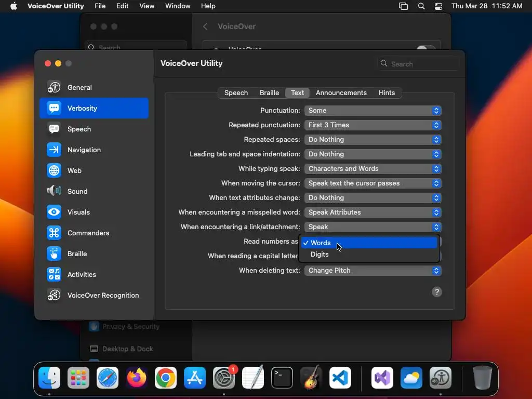The height and width of the screenshot is (399, 532).
Task: Switch to the Announcements tab
Action: tap(341, 93)
